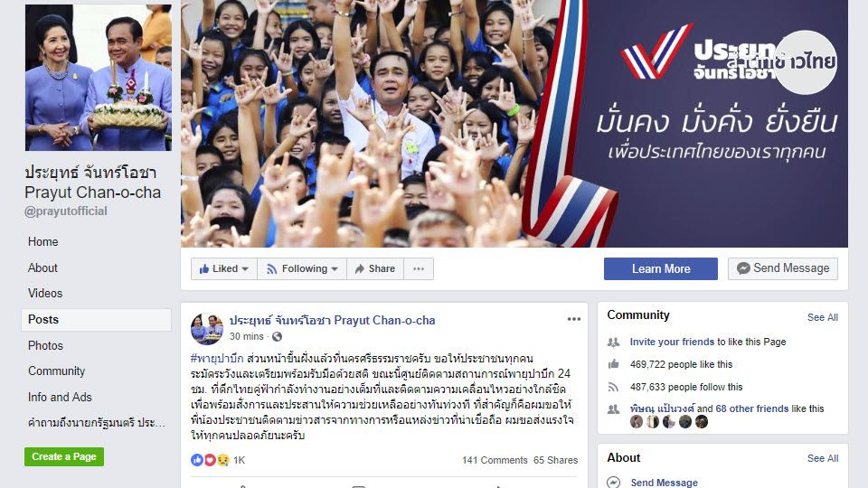
Task: Click the Learn More button
Action: 660,269
